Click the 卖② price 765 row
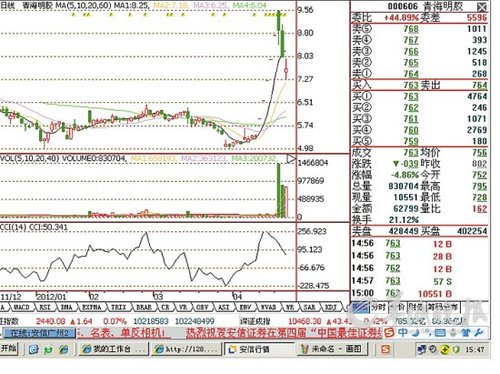 (420, 63)
